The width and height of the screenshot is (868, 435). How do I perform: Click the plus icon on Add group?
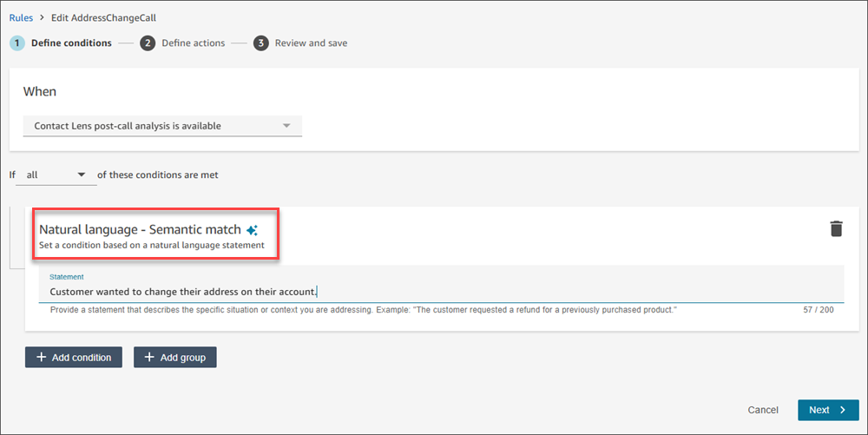(149, 357)
